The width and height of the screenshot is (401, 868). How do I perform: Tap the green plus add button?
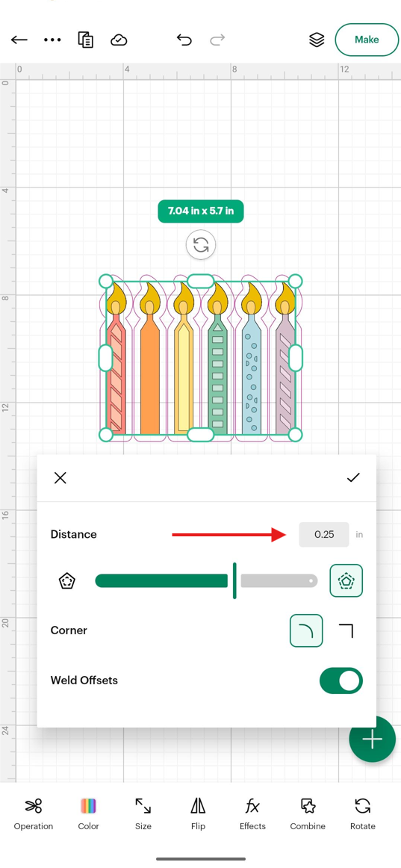[372, 739]
